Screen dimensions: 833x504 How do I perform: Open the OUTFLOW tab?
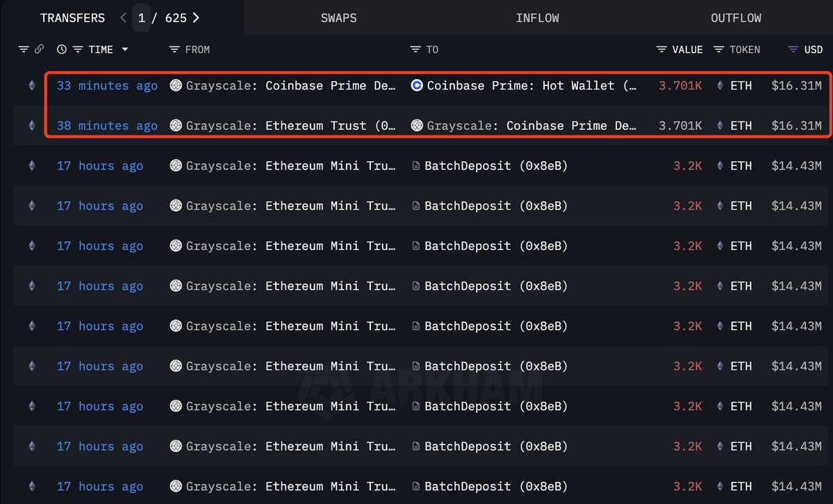pos(736,18)
